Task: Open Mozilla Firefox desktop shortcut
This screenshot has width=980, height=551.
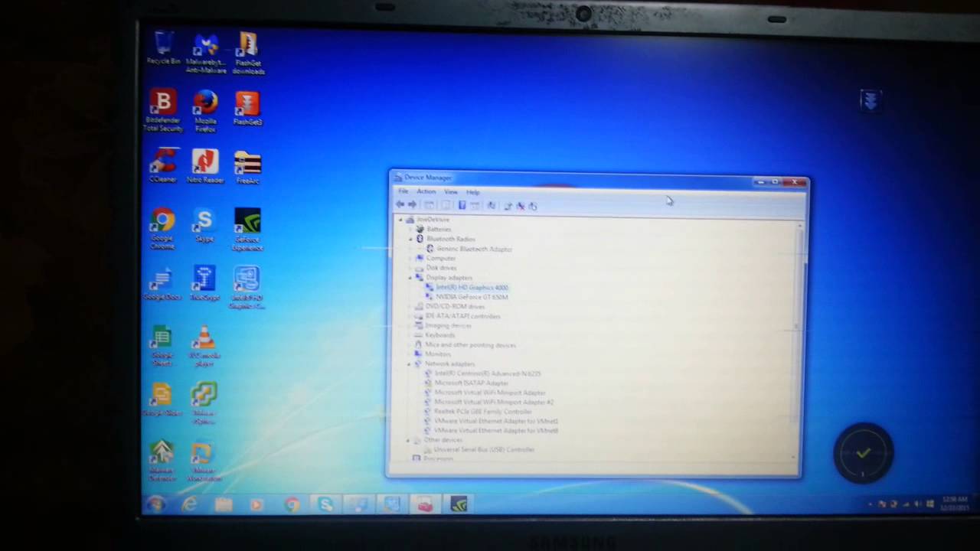Action: tap(205, 110)
